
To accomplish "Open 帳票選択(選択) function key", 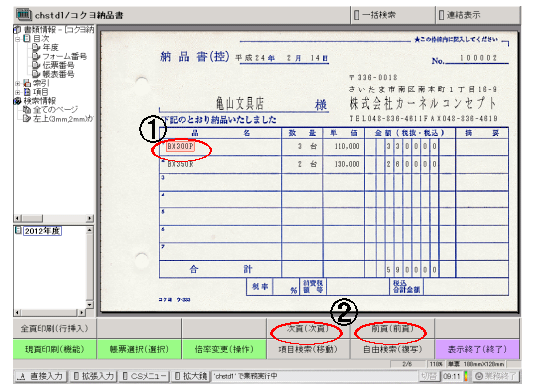I will [x=139, y=349].
